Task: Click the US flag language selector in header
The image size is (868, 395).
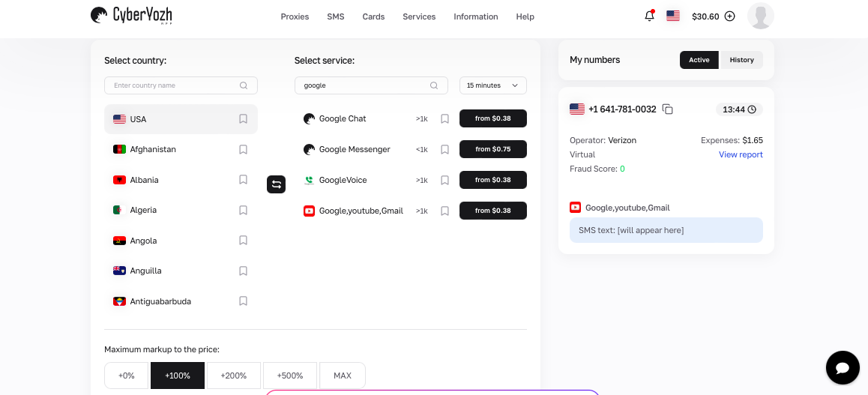Action: point(672,16)
